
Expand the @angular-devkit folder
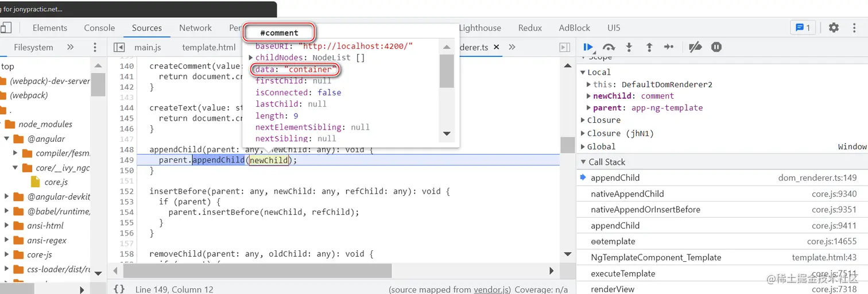7,196
